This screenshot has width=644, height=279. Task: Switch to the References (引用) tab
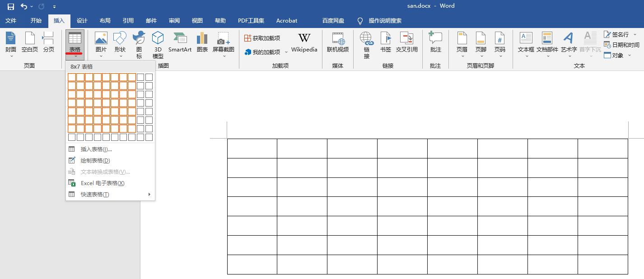[x=128, y=21]
